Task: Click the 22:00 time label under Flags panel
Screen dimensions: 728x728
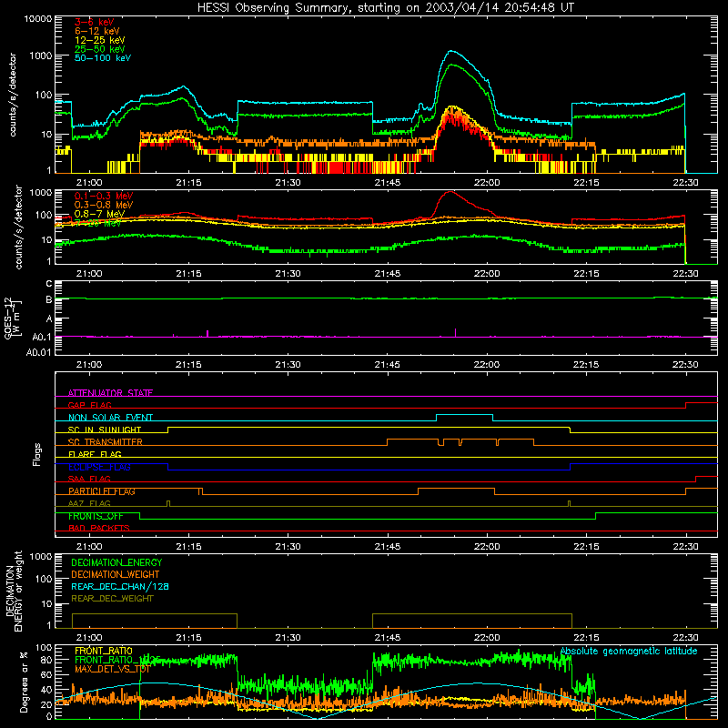Action: pyautogui.click(x=487, y=547)
